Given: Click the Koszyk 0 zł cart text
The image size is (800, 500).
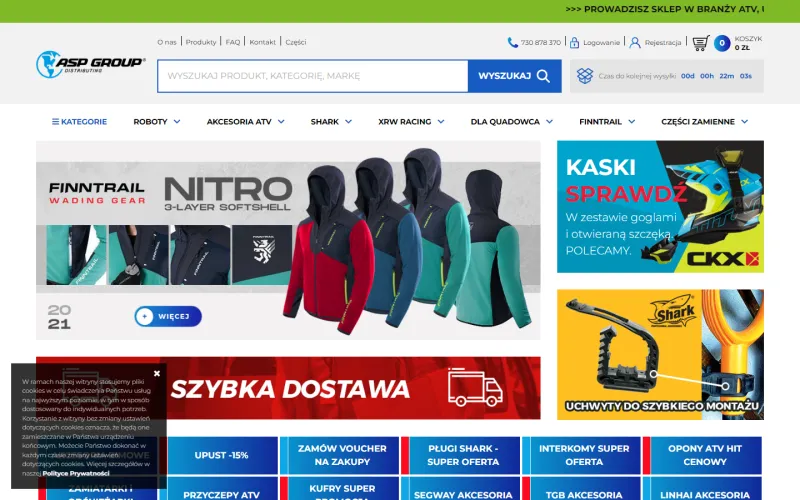Looking at the screenshot, I should pyautogui.click(x=748, y=43).
